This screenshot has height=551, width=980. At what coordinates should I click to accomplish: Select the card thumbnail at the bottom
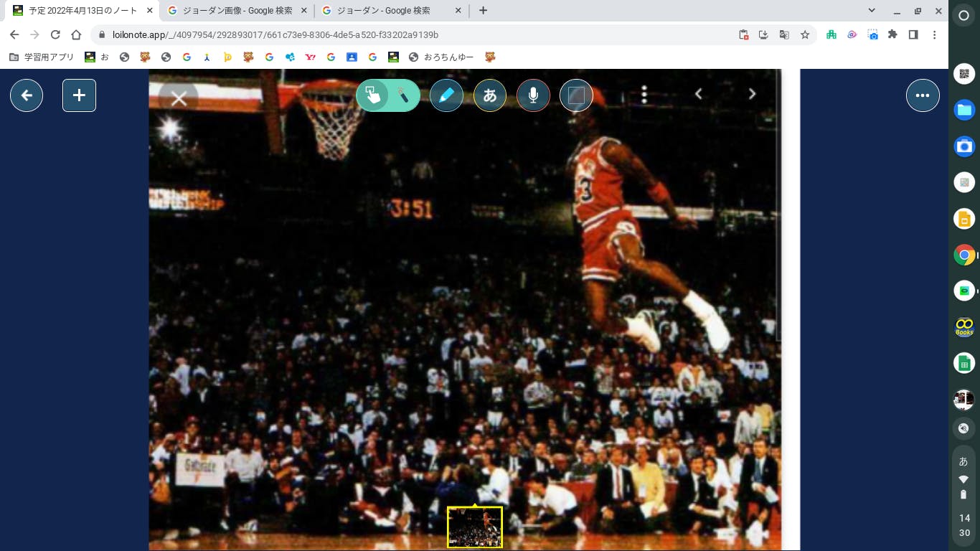(x=475, y=527)
